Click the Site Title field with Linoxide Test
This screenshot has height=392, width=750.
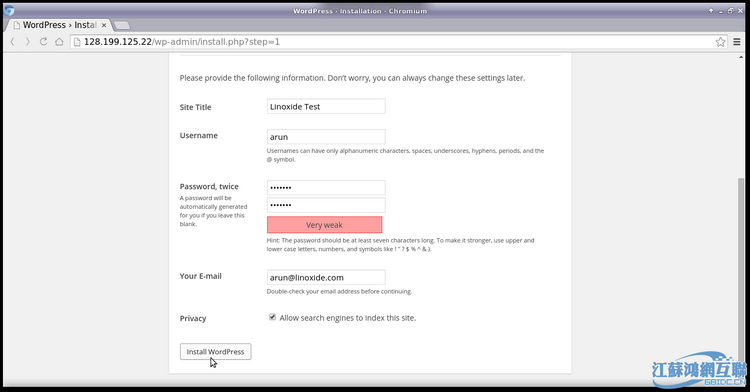(326, 106)
